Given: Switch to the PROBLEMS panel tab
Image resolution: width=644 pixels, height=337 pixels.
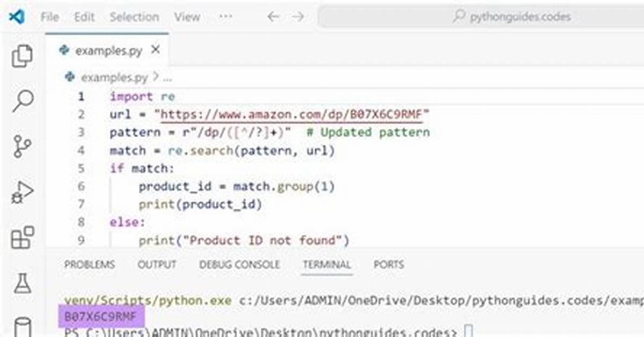Looking at the screenshot, I should point(90,265).
